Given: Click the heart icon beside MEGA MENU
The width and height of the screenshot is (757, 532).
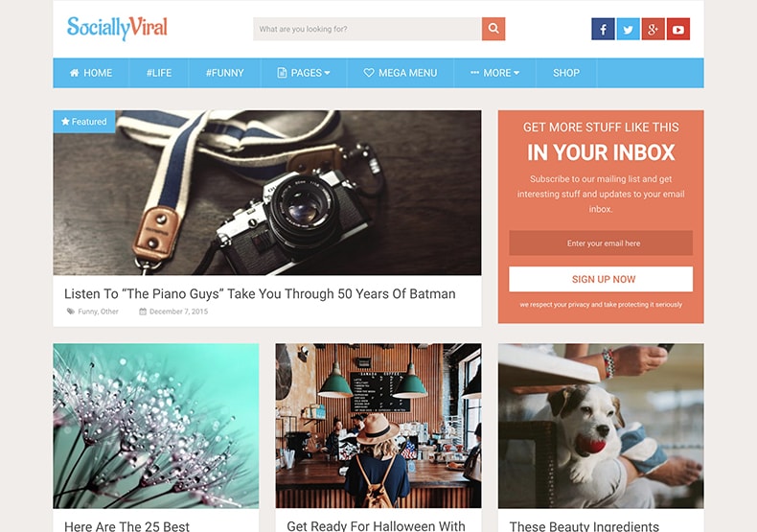Looking at the screenshot, I should 369,73.
